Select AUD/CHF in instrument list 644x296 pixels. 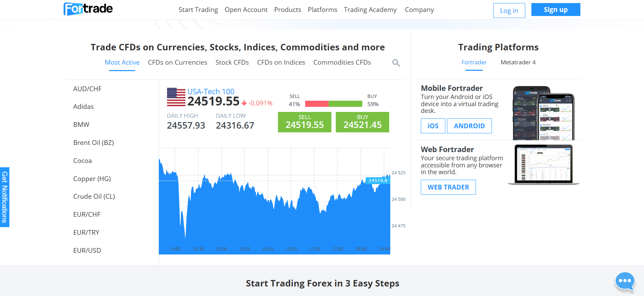(x=87, y=89)
